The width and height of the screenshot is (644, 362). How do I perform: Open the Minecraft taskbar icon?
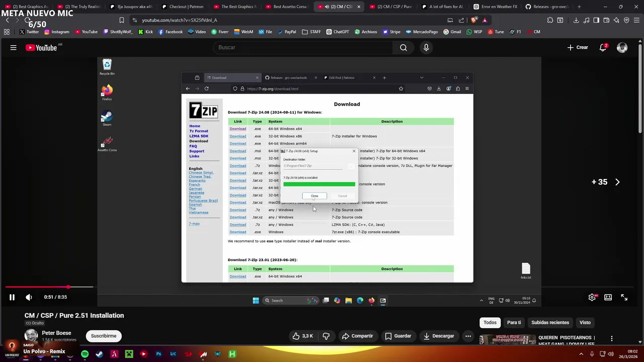[x=129, y=354]
